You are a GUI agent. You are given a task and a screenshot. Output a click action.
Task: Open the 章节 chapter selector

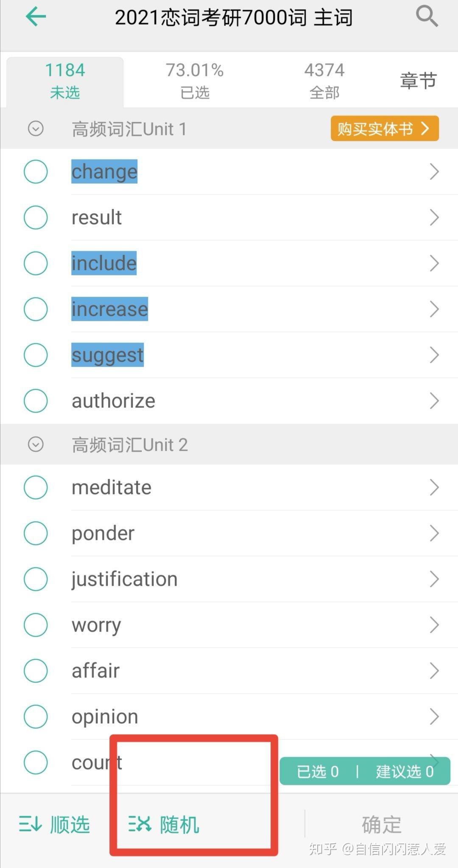point(418,80)
